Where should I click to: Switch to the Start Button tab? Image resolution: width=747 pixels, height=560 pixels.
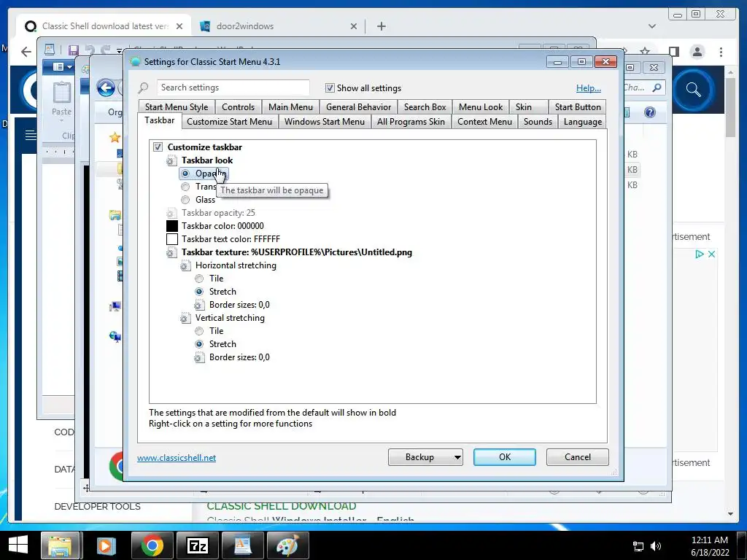[578, 107]
